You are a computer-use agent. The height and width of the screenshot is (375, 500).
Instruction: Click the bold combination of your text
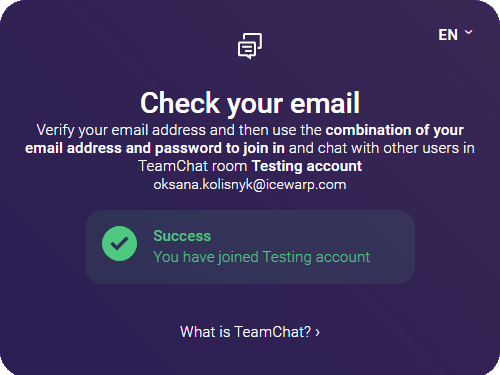click(395, 130)
